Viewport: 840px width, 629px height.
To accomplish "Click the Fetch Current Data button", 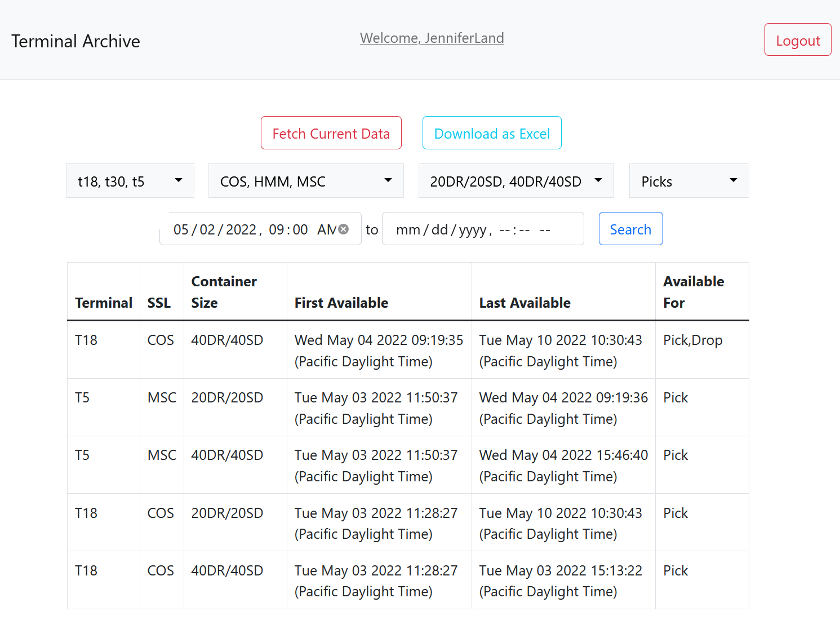I will click(x=331, y=133).
